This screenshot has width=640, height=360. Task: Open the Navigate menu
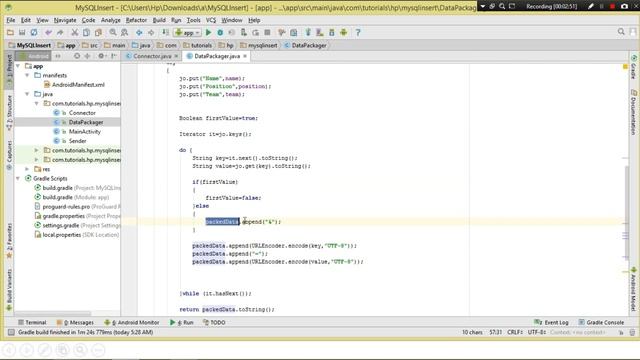(65, 20)
